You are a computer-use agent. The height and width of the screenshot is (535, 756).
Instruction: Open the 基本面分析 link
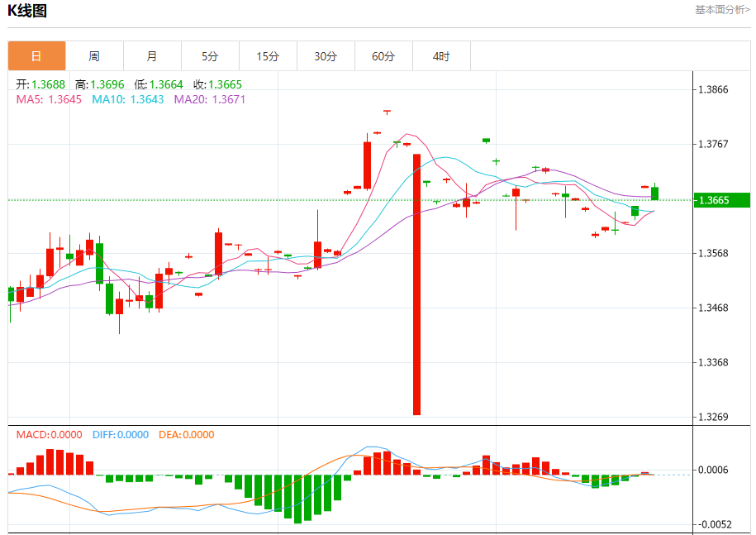coord(722,10)
